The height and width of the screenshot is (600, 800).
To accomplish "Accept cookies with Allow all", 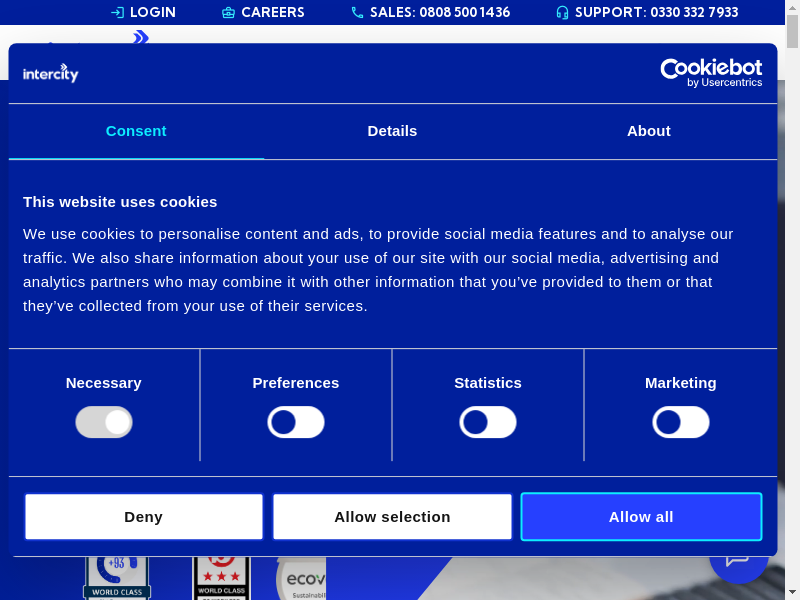I will (641, 517).
